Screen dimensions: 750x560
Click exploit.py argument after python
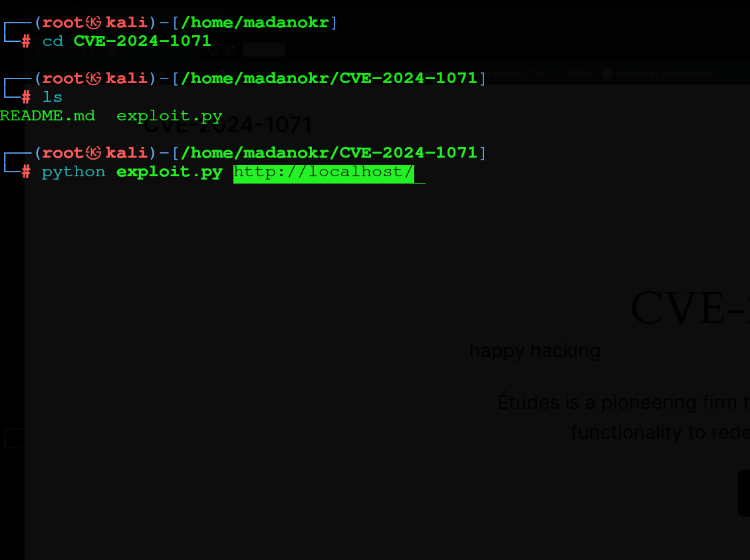170,172
